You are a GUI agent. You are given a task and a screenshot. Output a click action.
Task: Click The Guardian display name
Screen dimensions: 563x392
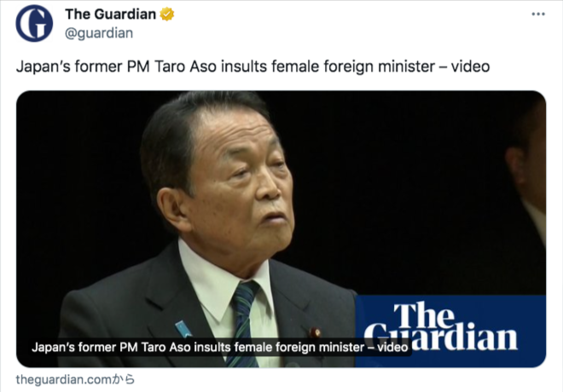coord(110,14)
